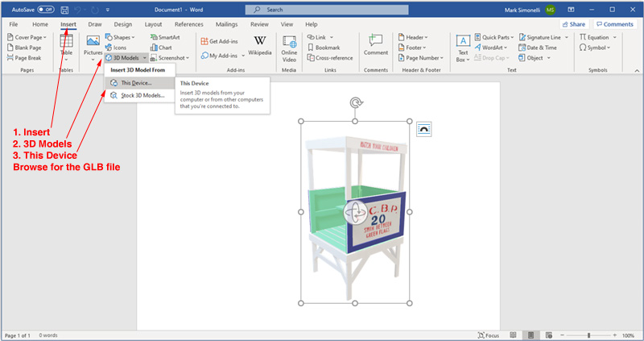
Task: Switch to the References tab
Action: [x=189, y=24]
